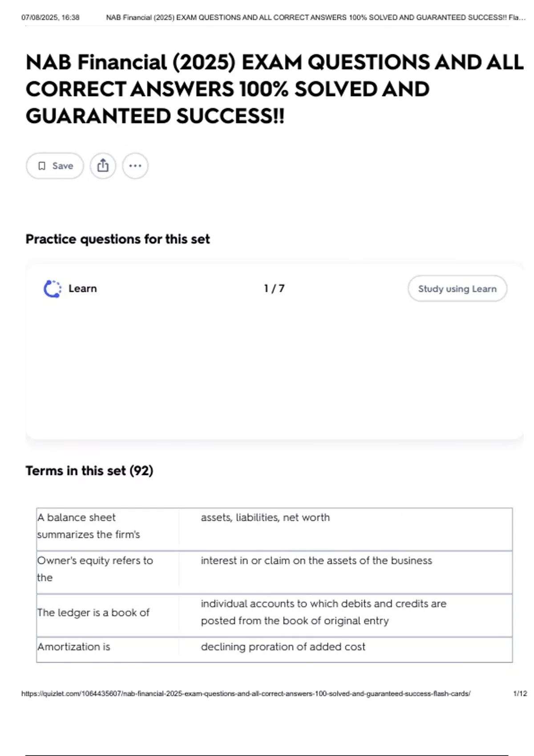Viewport: 534px width, 756px height.
Task: Select the 'Owner's equity refers to the' term
Action: pos(95,569)
